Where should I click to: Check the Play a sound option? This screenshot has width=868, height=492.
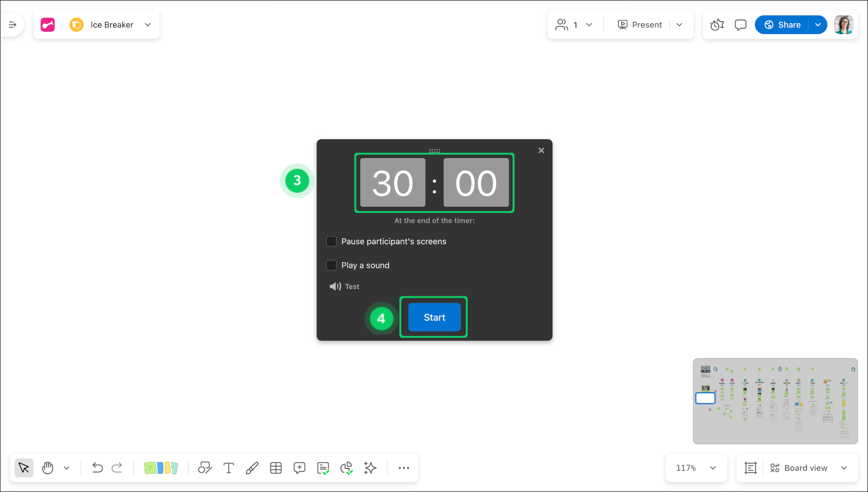[331, 265]
